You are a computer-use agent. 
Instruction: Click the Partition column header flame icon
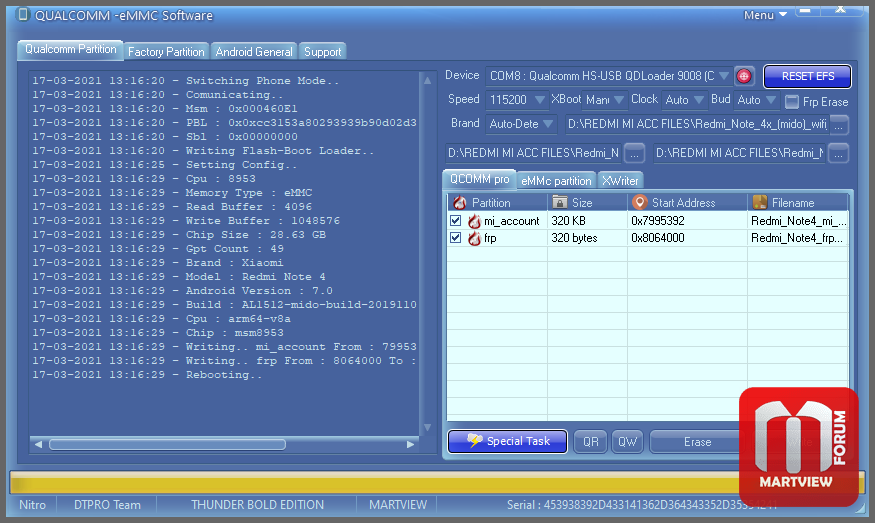(460, 203)
